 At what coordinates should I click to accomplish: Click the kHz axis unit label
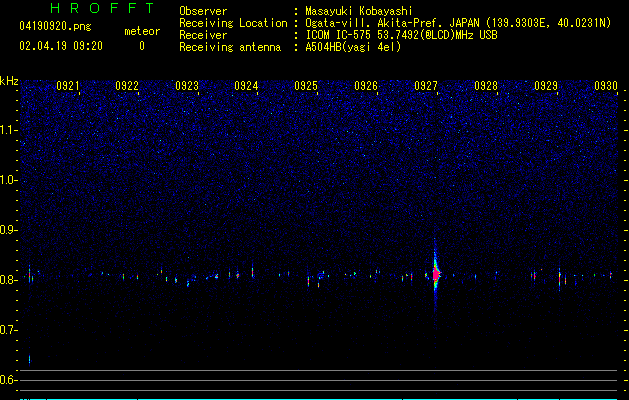(x=9, y=81)
